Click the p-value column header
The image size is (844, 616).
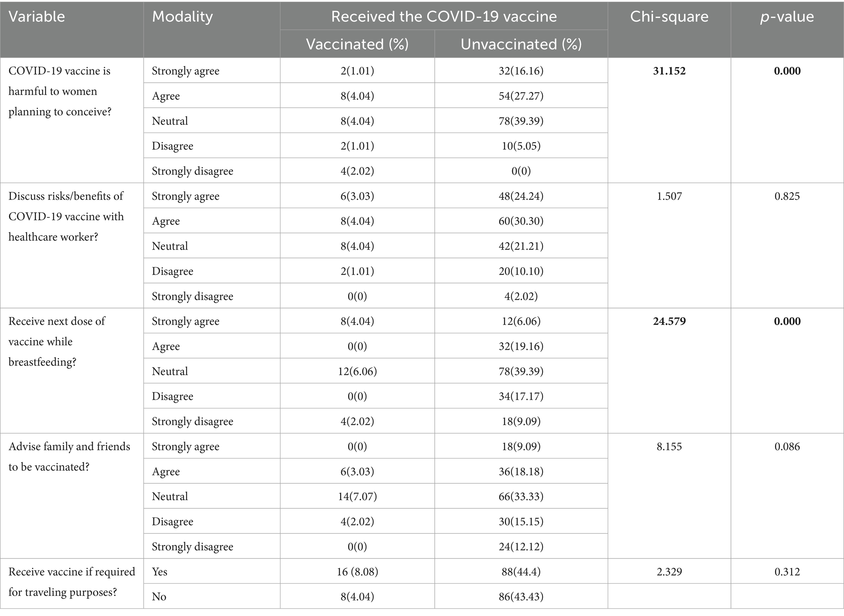[x=787, y=17]
